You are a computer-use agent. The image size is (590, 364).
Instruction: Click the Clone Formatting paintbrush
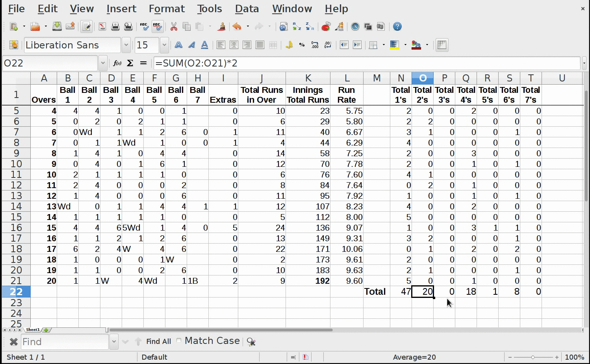pyautogui.click(x=222, y=27)
